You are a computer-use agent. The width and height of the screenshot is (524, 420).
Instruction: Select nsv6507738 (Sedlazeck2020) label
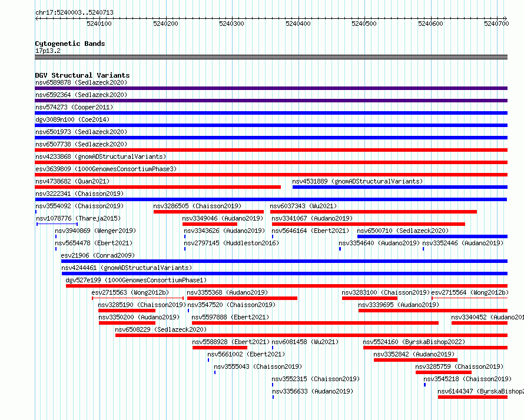tap(81, 144)
